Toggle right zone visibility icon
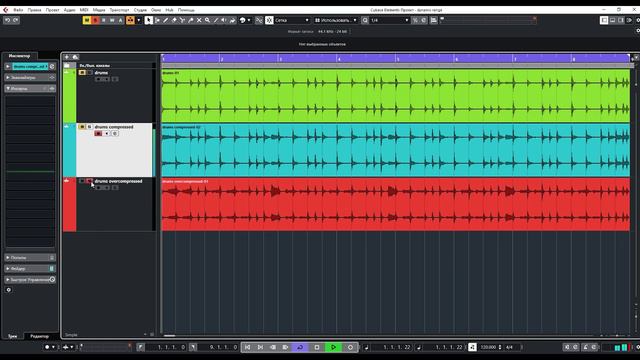The image size is (640, 360). click(621, 20)
